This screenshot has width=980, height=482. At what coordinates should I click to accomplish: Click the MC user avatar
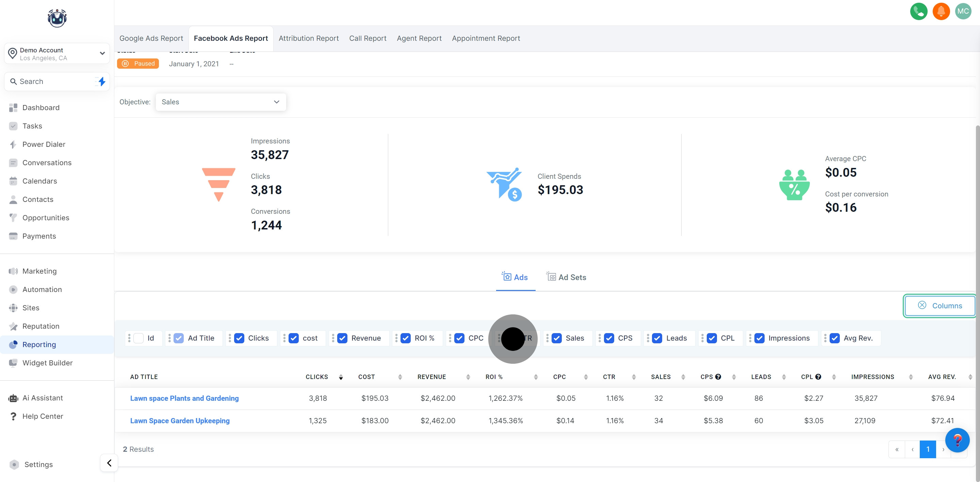coord(963,12)
